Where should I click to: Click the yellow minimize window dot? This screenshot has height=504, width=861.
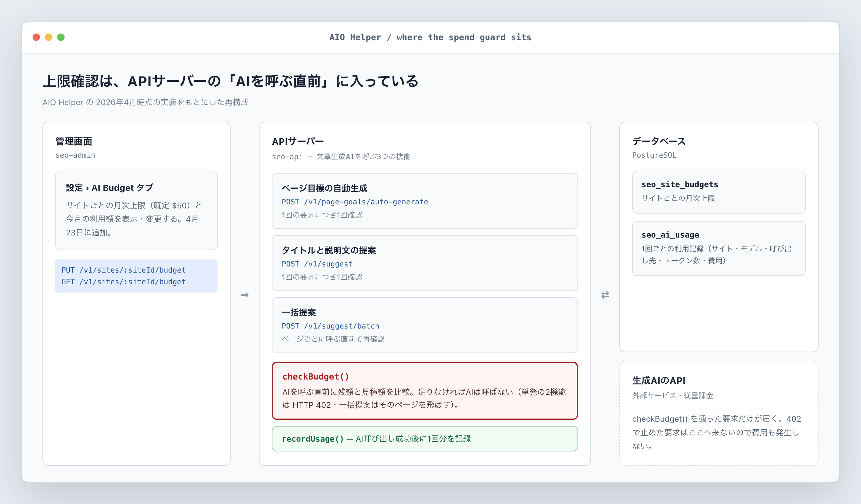tap(49, 37)
